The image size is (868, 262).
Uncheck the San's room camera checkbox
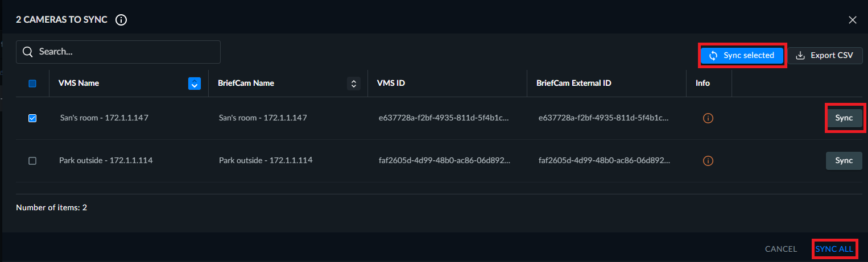click(32, 118)
